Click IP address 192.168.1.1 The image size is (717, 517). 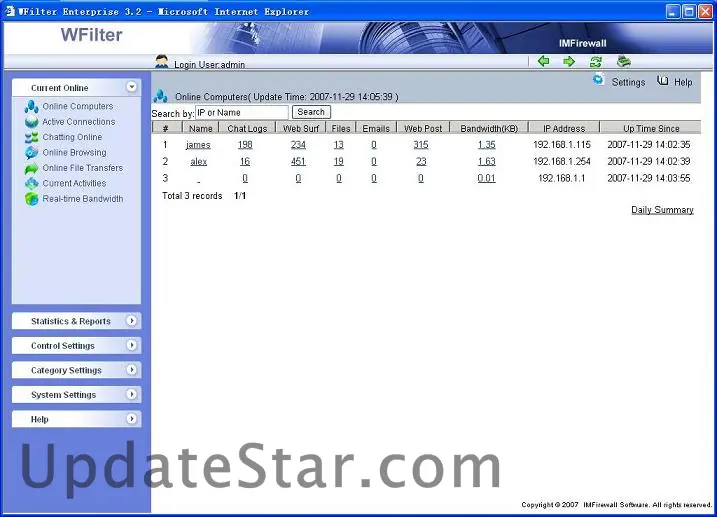(x=562, y=178)
